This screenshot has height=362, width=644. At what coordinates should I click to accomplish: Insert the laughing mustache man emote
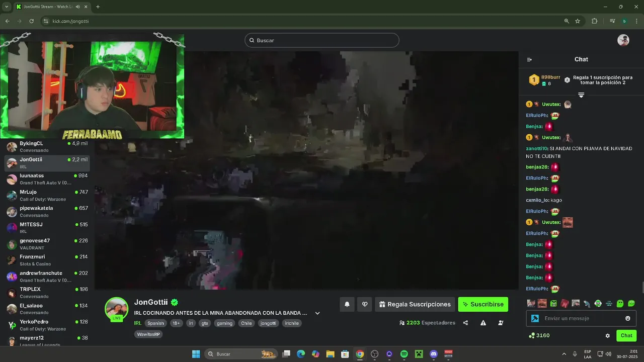point(542,303)
